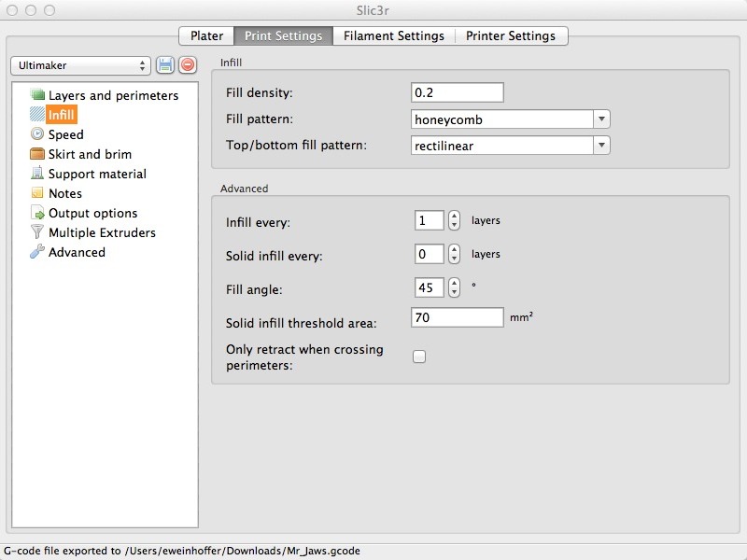747x560 pixels.
Task: Delete the preset with red minus icon
Action: tap(188, 64)
